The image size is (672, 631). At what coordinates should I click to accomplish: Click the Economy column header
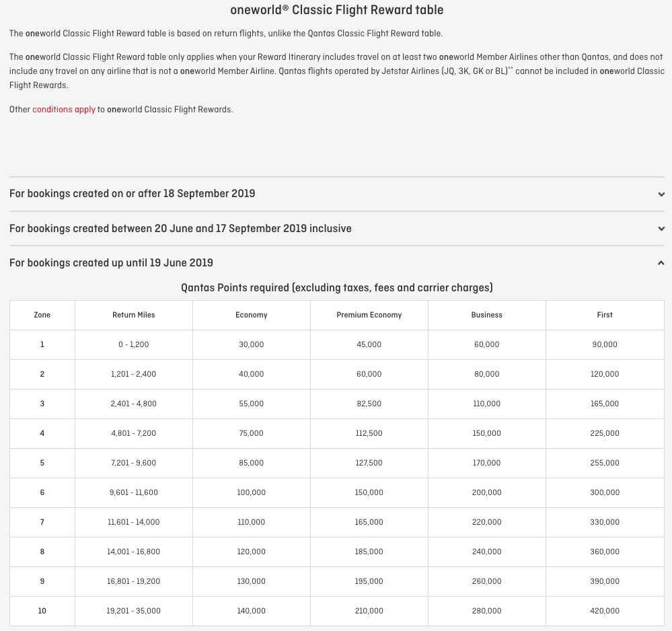tap(252, 315)
